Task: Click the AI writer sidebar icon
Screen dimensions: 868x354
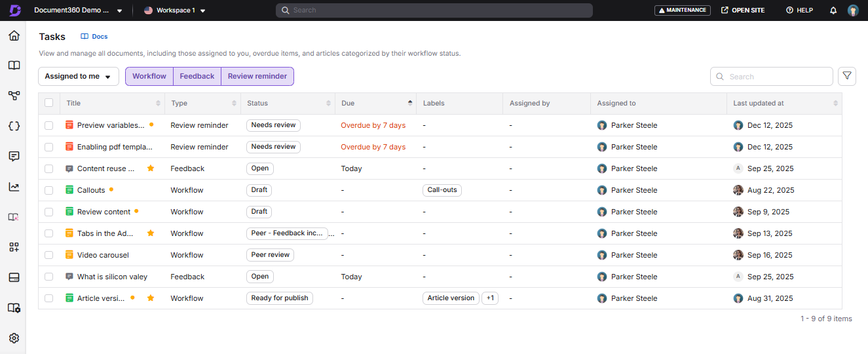Action: point(14,217)
